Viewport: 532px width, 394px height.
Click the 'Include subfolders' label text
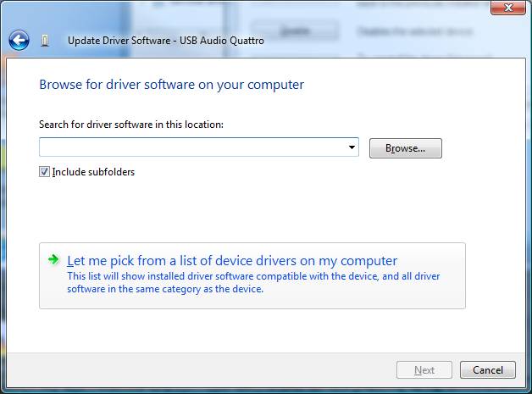pyautogui.click(x=93, y=172)
